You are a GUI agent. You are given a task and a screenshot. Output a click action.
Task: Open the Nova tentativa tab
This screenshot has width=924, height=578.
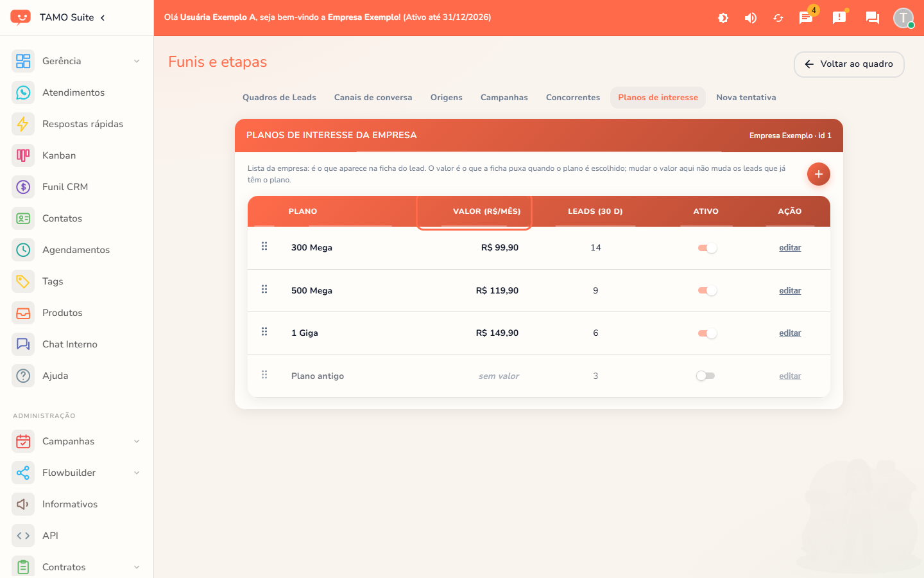click(746, 98)
